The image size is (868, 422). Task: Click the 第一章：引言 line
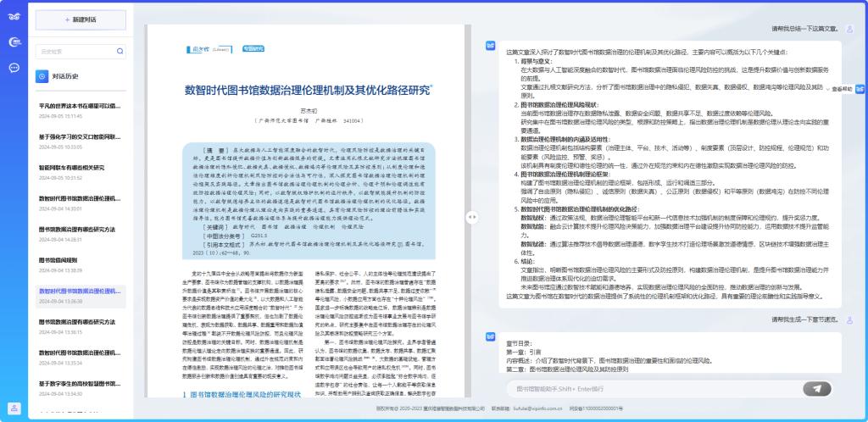(524, 353)
